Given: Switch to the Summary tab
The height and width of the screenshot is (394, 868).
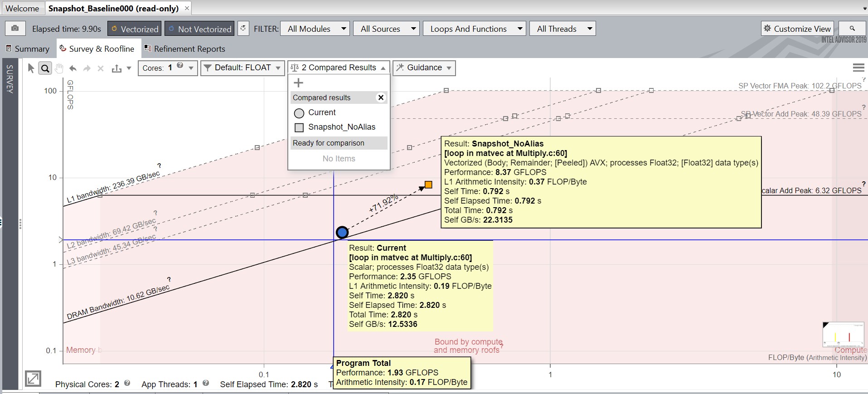Looking at the screenshot, I should pyautogui.click(x=28, y=49).
